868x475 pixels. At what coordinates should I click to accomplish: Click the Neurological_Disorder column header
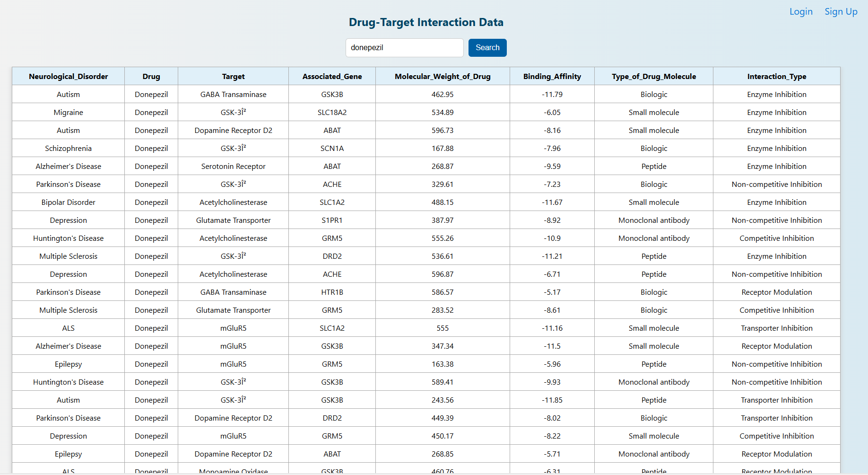pos(69,76)
